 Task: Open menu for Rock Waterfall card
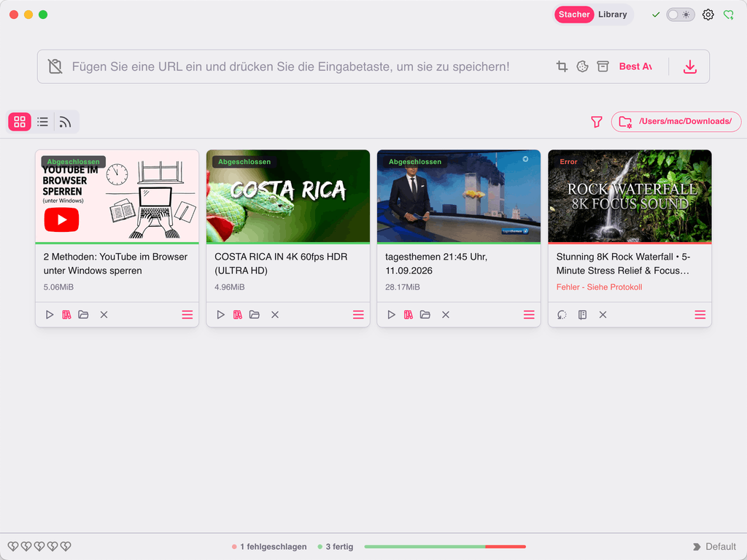point(700,315)
